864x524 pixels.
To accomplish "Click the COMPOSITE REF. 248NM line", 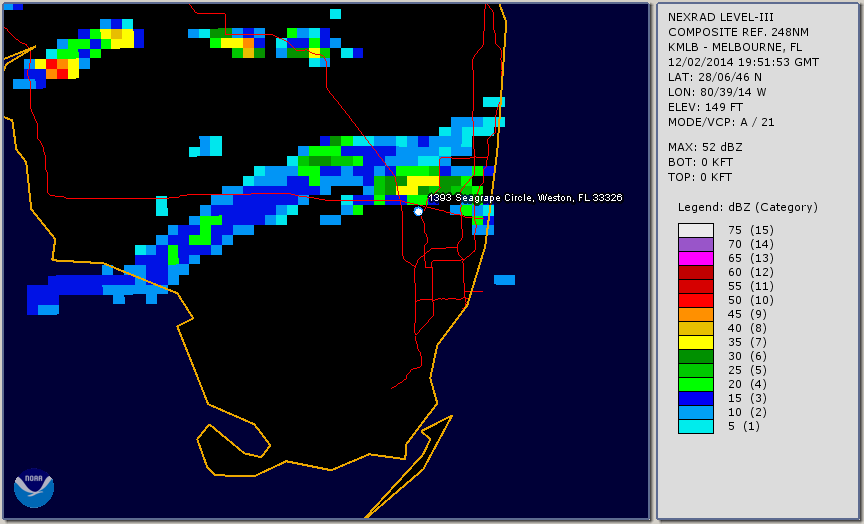I will 738,32.
